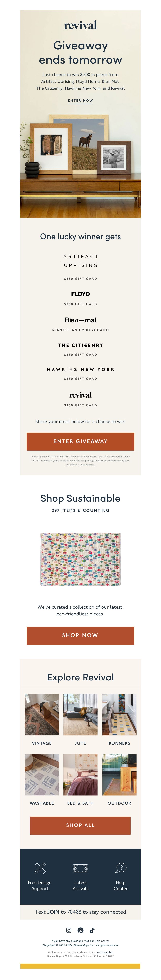
Task: Click the SHOP ALL button
Action: 80,825
